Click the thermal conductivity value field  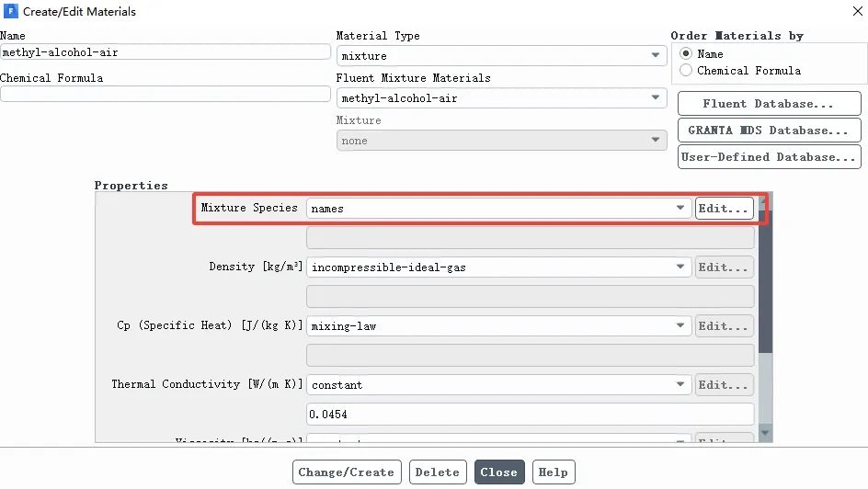pos(530,415)
